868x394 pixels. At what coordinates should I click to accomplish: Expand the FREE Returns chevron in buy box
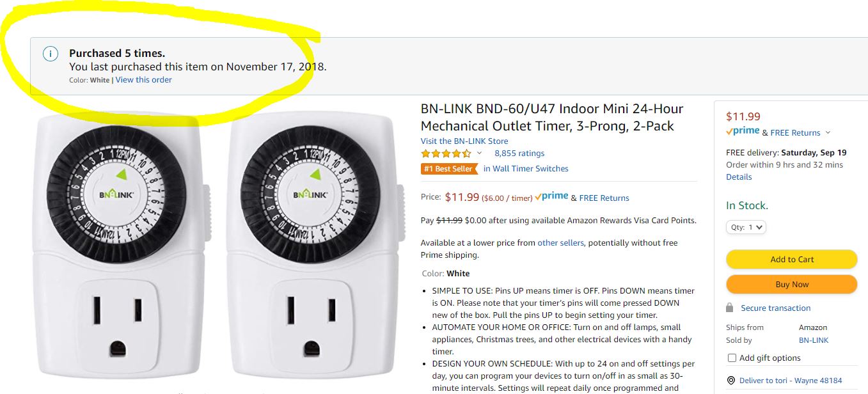[828, 133]
